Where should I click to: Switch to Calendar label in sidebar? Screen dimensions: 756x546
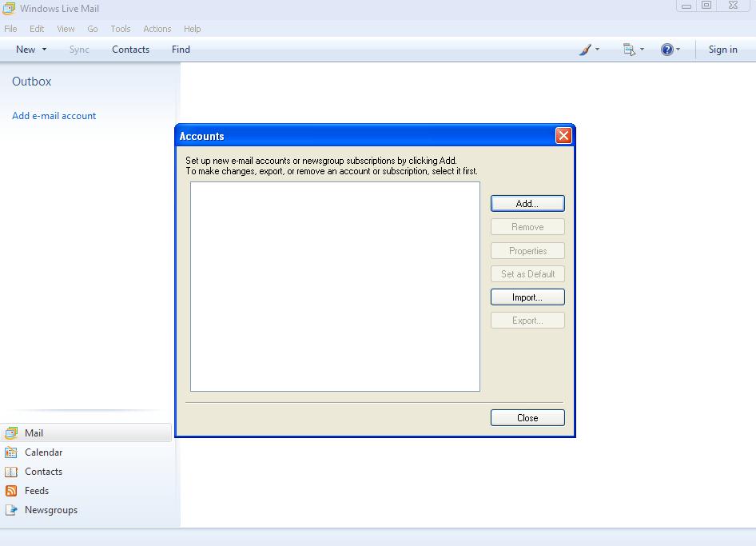(43, 452)
